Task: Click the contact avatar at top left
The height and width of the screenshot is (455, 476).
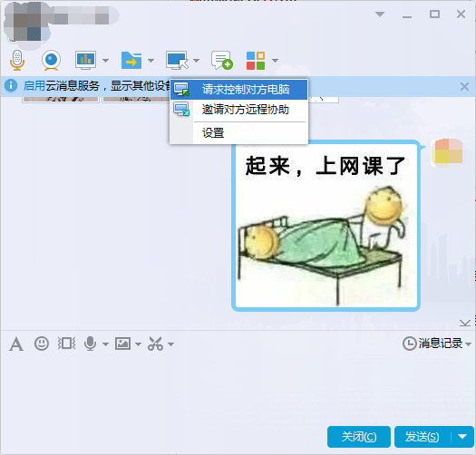Action: (26, 25)
